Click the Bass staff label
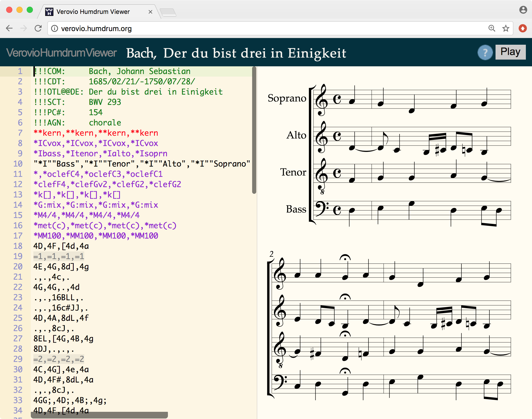The height and width of the screenshot is (419, 532). [x=296, y=209]
